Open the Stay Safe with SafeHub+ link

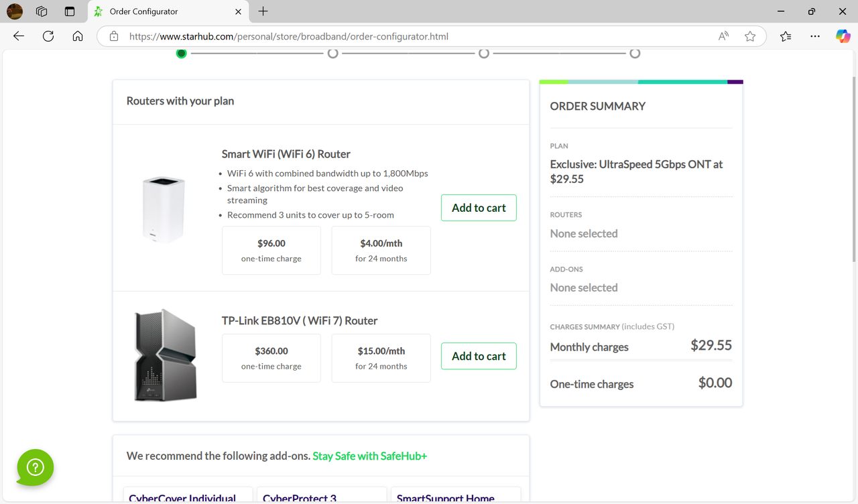tap(369, 456)
